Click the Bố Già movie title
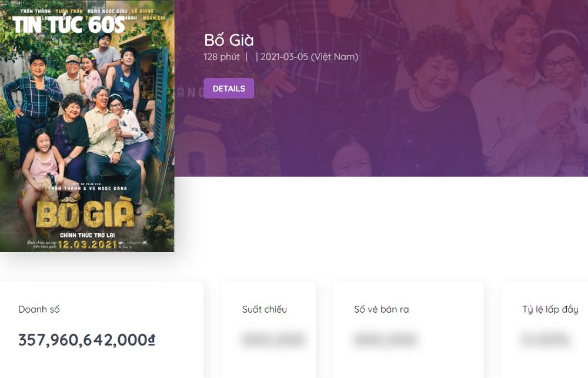Screen dimensions: 588x378 229,40
